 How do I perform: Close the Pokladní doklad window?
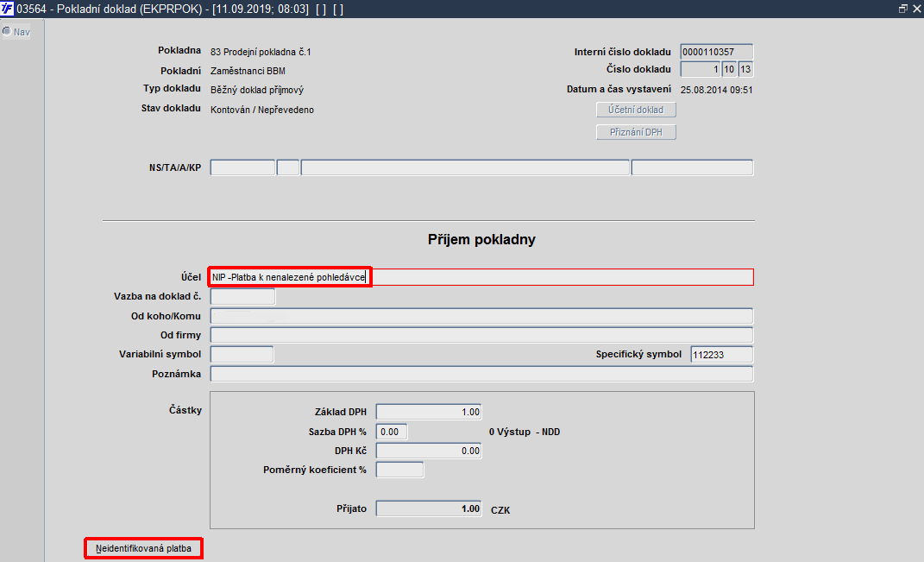coord(917,9)
